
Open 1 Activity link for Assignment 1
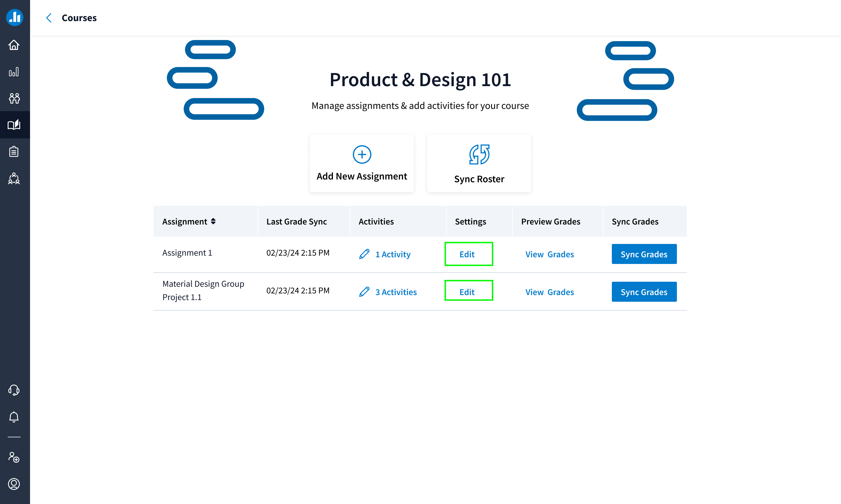(x=393, y=254)
